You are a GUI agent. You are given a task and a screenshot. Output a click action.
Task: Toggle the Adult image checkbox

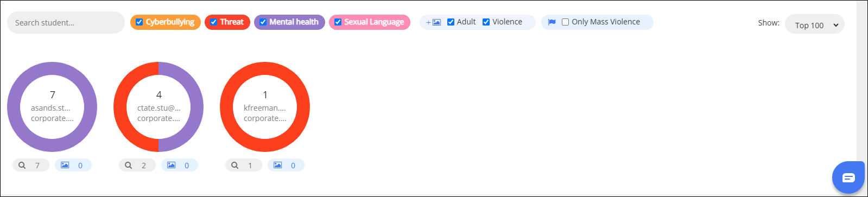tap(451, 22)
